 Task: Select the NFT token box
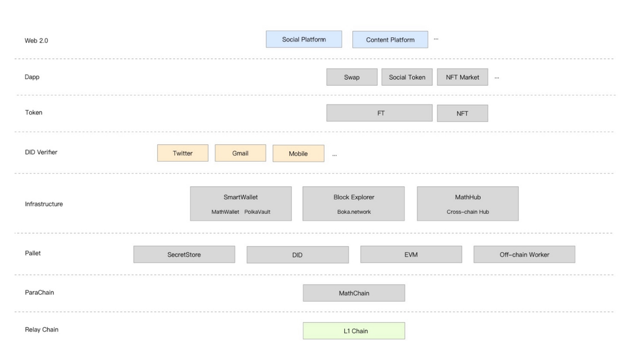(463, 113)
